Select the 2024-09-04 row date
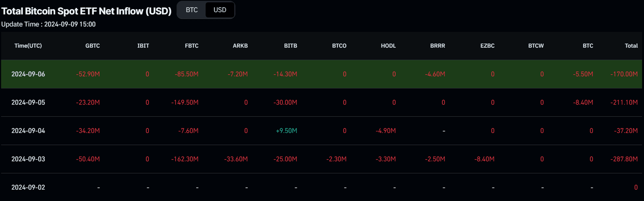 coord(28,131)
